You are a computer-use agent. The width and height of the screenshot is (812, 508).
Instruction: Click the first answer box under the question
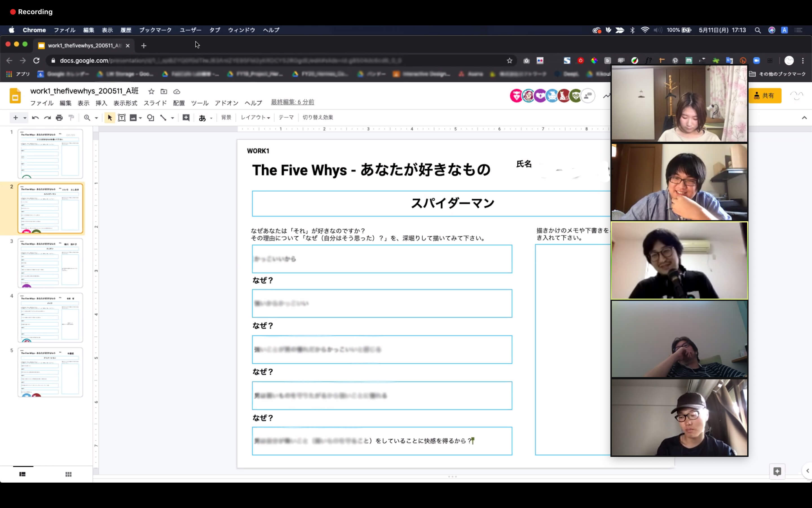click(x=382, y=259)
